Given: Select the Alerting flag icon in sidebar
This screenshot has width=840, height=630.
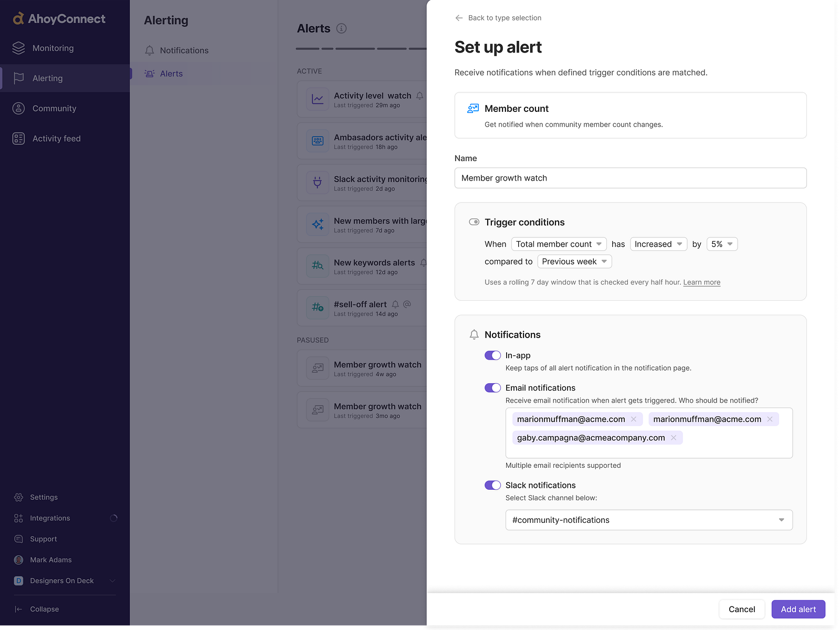Looking at the screenshot, I should [18, 78].
